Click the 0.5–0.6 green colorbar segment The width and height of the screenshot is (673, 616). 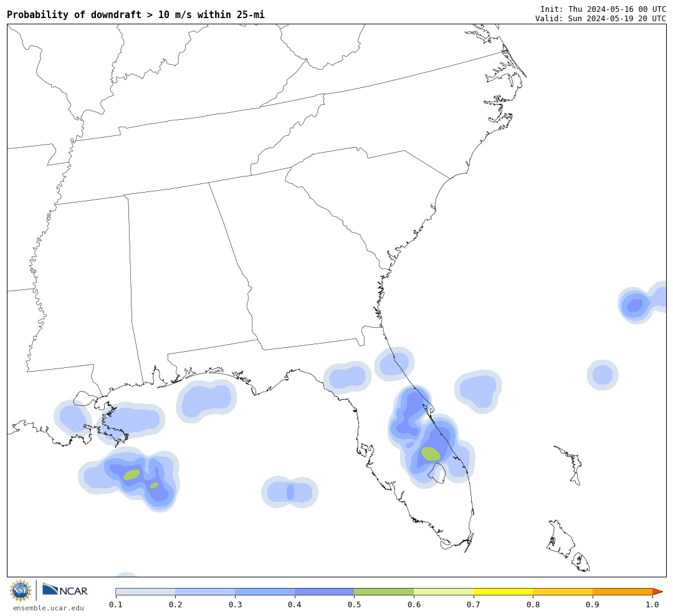point(384,592)
